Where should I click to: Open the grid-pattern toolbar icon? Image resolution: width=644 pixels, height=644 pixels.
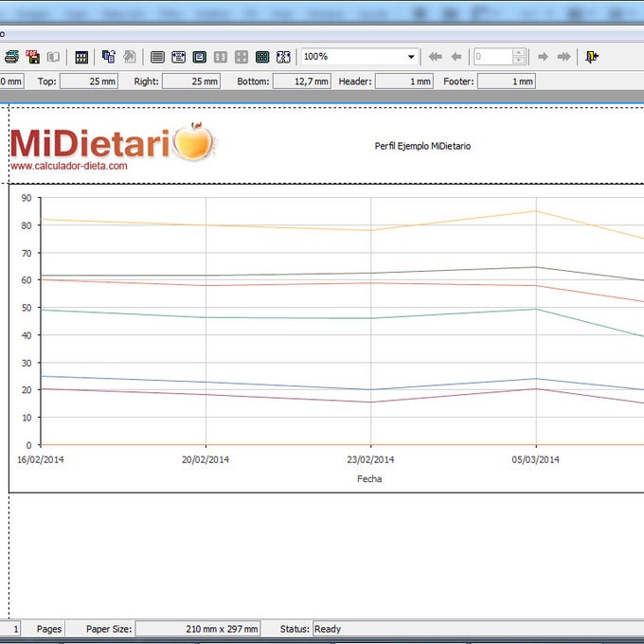tap(81, 57)
